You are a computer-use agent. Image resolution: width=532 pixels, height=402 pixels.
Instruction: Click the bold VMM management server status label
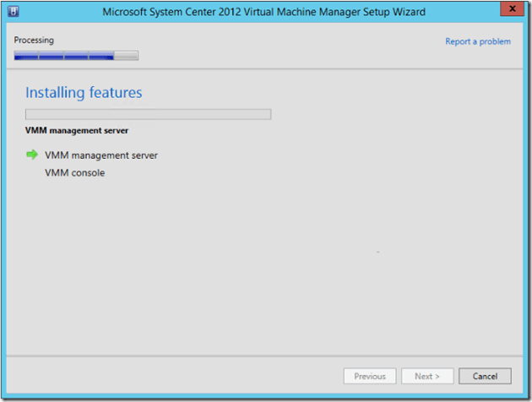[77, 131]
